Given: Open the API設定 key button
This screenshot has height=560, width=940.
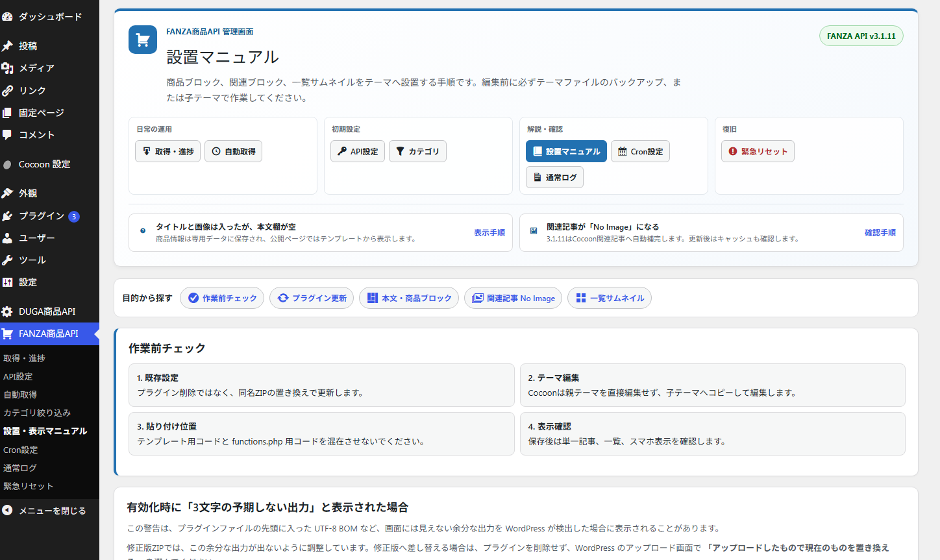Looking at the screenshot, I should point(358,151).
